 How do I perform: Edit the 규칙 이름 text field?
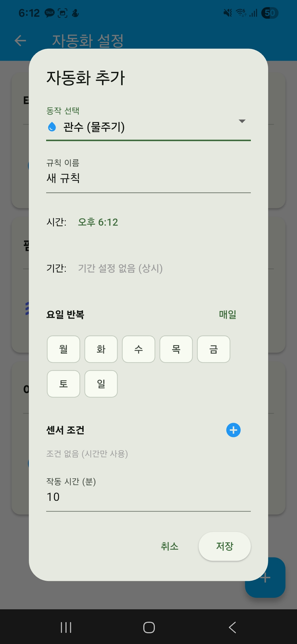tap(148, 178)
